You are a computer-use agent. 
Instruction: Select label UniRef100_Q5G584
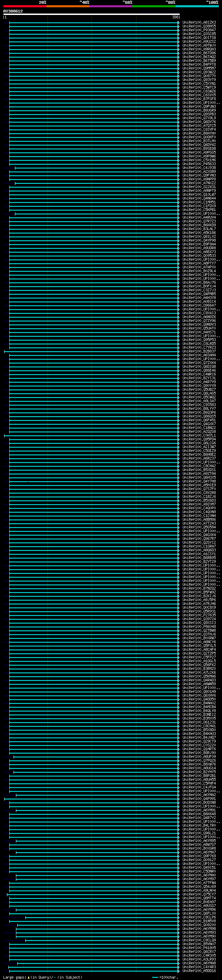click(x=199, y=527)
